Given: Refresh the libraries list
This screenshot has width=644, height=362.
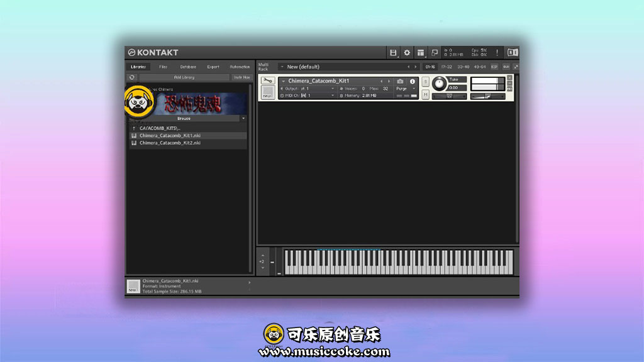Looking at the screenshot, I should [x=132, y=77].
